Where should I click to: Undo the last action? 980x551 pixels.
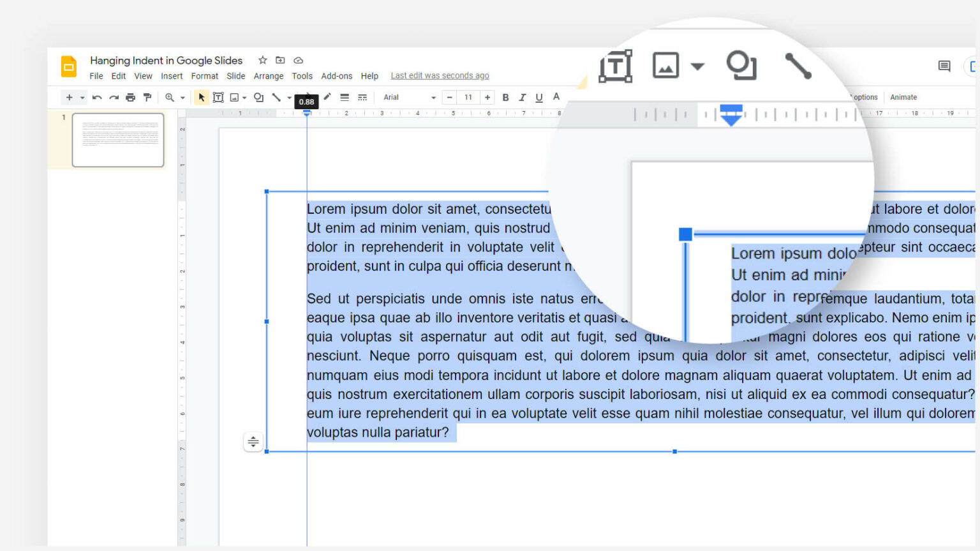click(97, 97)
